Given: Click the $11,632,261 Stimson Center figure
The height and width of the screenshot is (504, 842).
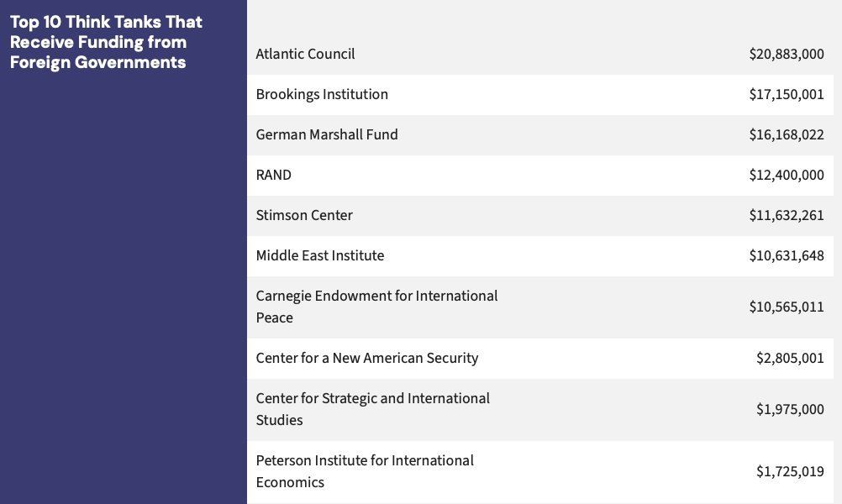Looking at the screenshot, I should [787, 215].
